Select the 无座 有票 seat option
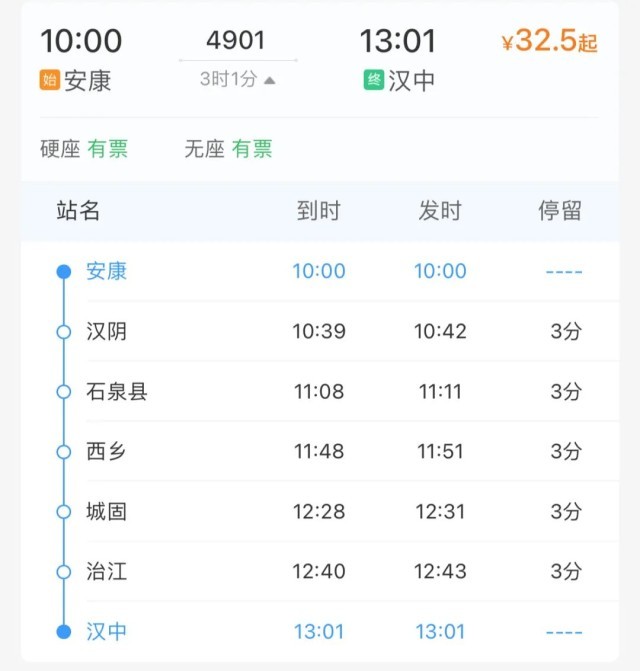The height and width of the screenshot is (671, 640). click(228, 149)
